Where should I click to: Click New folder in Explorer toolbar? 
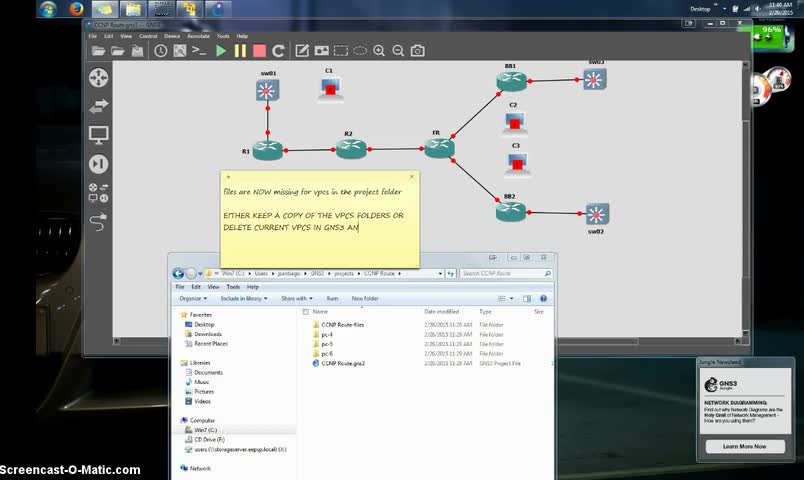[365, 298]
